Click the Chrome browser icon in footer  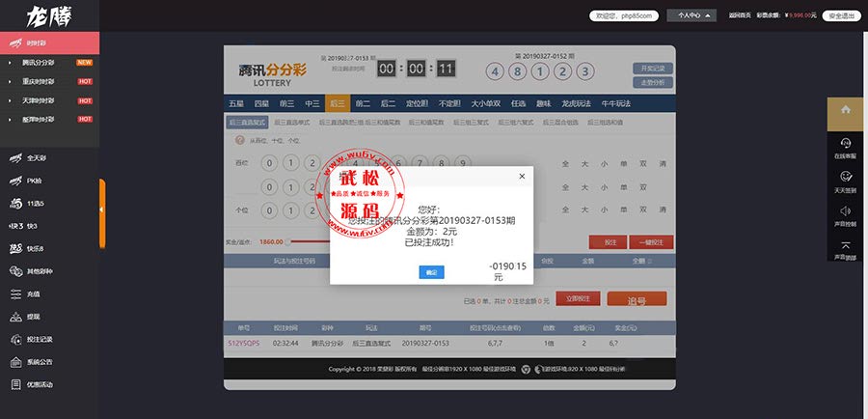coord(527,369)
